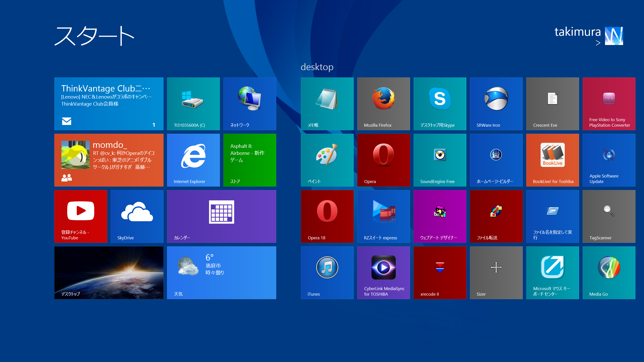Open the weather tile showing 6°
The image size is (644, 362).
click(221, 273)
